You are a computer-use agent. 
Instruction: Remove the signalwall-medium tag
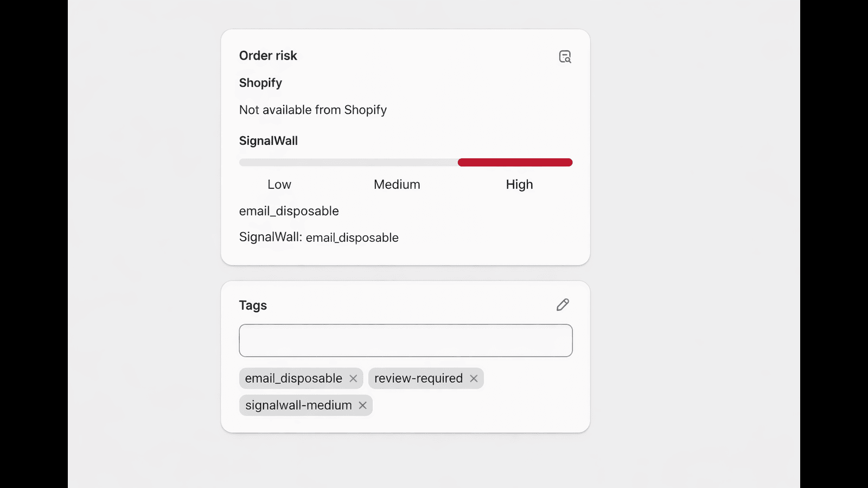[x=363, y=405]
